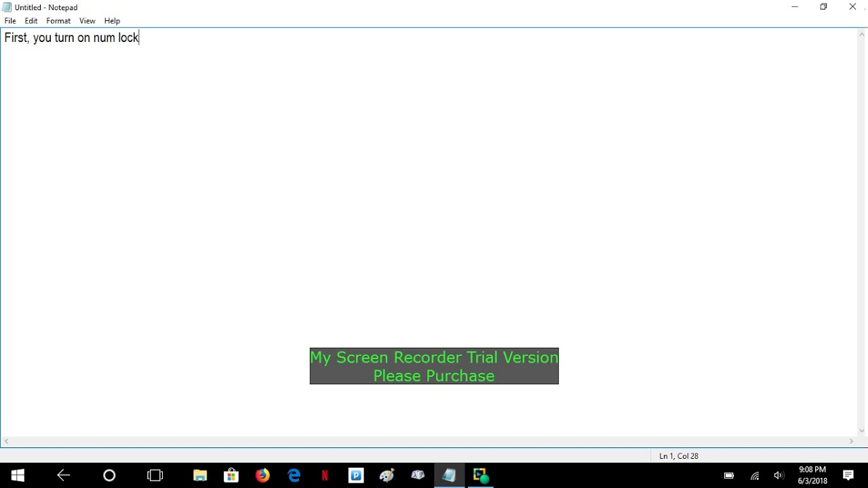Open the Help menu

click(x=112, y=21)
